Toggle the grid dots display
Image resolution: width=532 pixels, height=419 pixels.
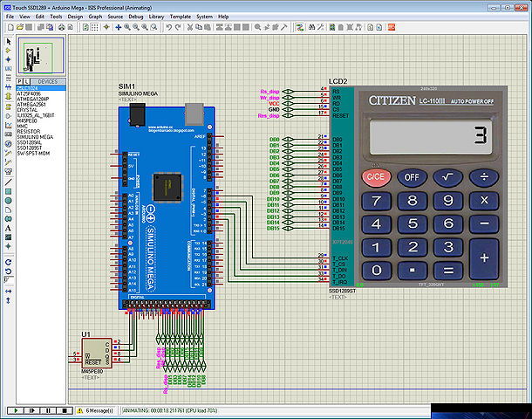click(95, 28)
